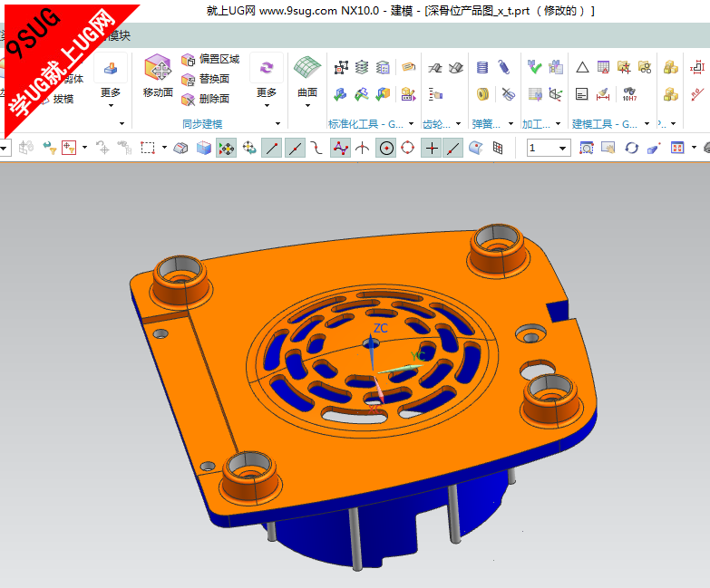
Task: Open the rectangle selection mode dropdown arrow
Action: tap(164, 148)
